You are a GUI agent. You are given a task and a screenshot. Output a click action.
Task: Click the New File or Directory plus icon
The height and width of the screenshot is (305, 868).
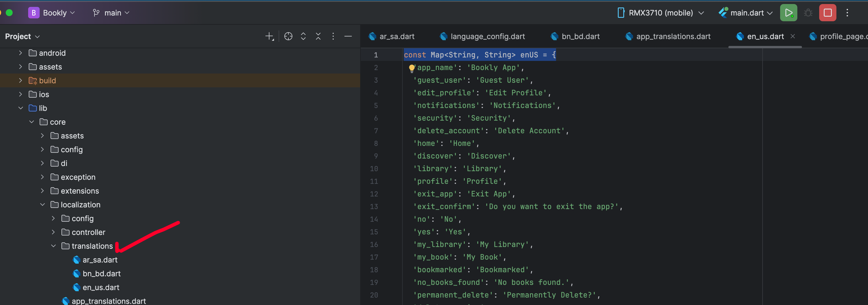pyautogui.click(x=269, y=36)
